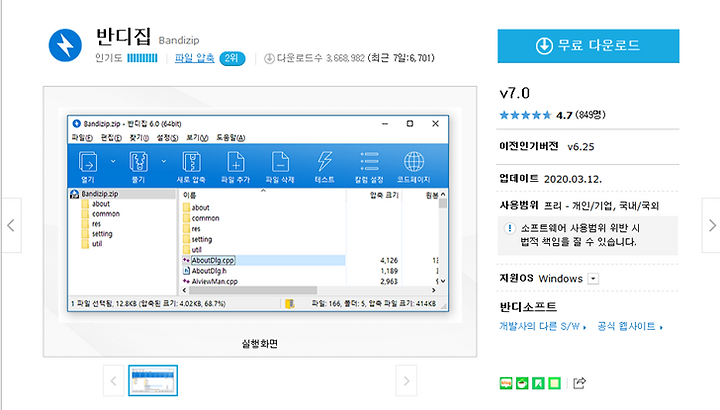Share via the Naver cafe cup icon
The width and height of the screenshot is (720, 410).
[522, 383]
